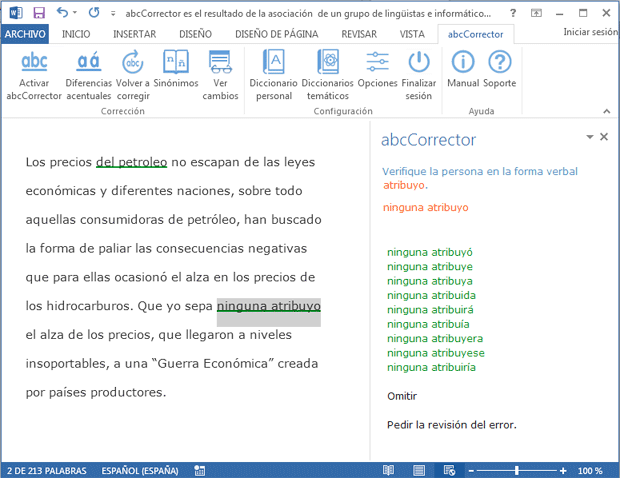This screenshot has height=478, width=620.
Task: Select the abcCorrector ribbon tab
Action: 475,34
